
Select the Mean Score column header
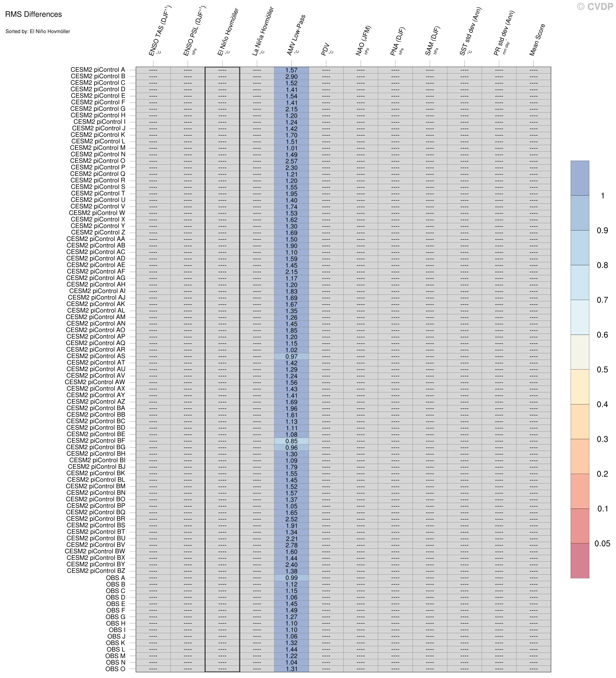point(538,40)
